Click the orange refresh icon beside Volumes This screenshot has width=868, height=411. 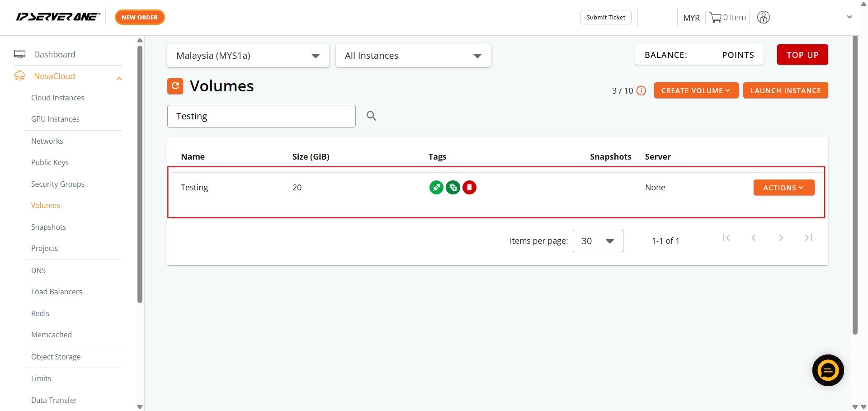(x=175, y=86)
